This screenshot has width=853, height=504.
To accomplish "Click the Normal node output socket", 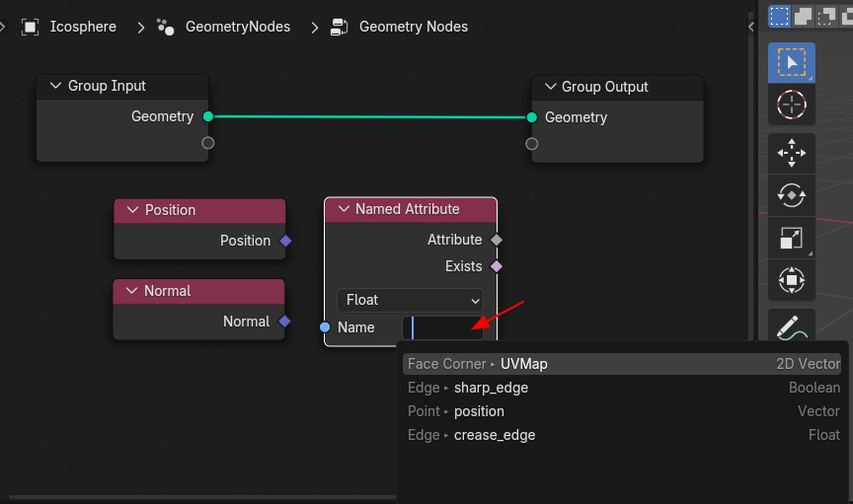I will [x=284, y=322].
